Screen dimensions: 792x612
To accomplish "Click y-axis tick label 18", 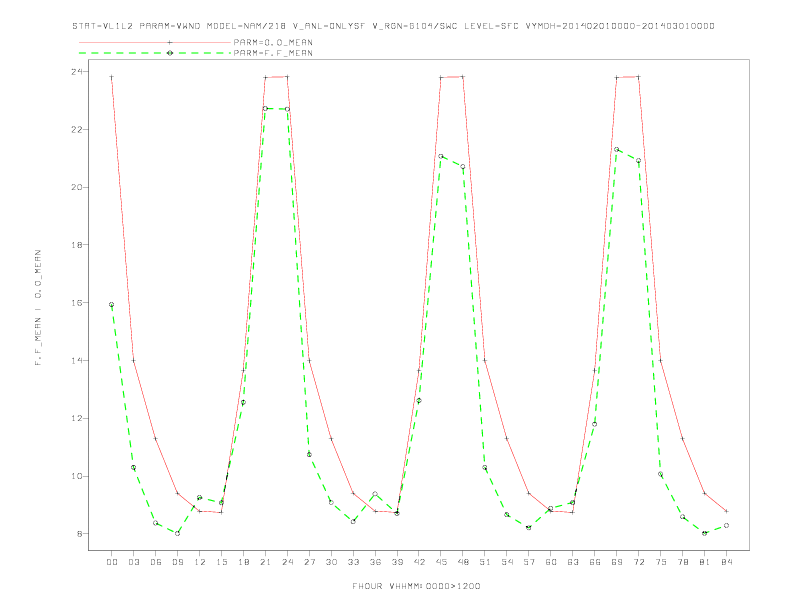I will coord(77,245).
